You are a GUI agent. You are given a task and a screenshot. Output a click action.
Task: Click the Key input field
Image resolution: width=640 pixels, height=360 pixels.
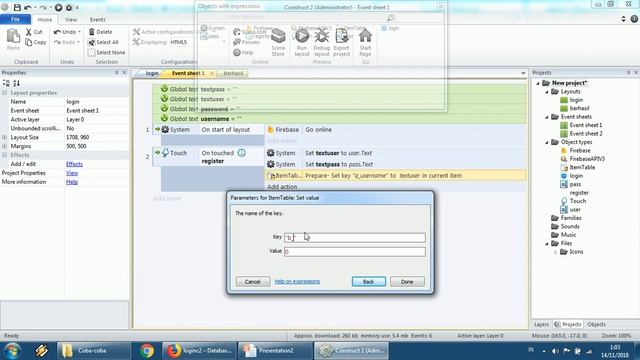coord(355,238)
